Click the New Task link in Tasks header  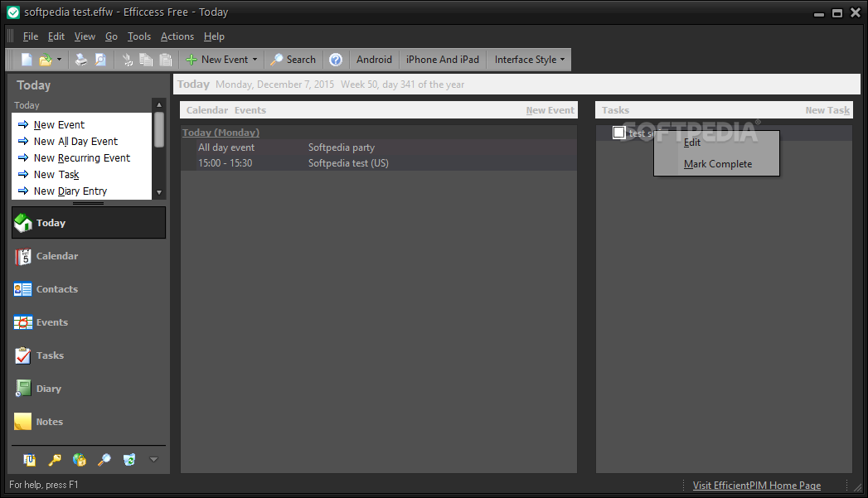[x=827, y=110]
